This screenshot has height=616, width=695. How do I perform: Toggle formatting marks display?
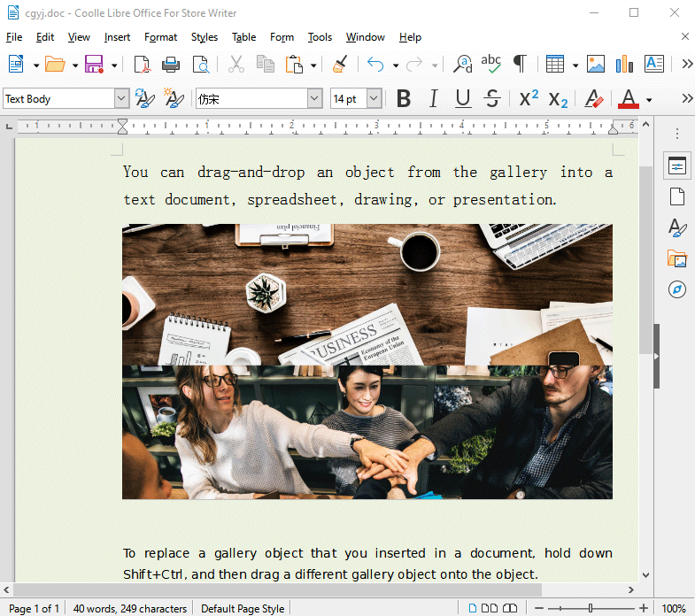[x=520, y=65]
